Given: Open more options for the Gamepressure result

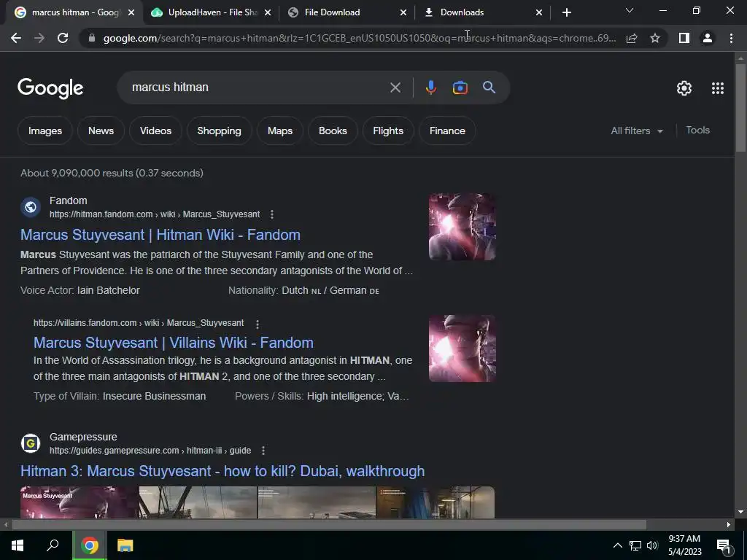Looking at the screenshot, I should pos(263,451).
